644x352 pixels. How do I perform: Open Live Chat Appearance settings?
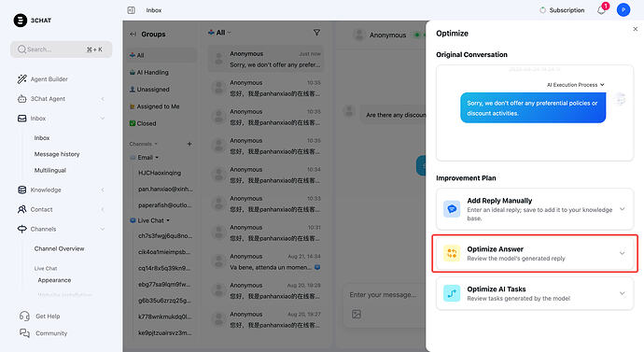(x=54, y=280)
